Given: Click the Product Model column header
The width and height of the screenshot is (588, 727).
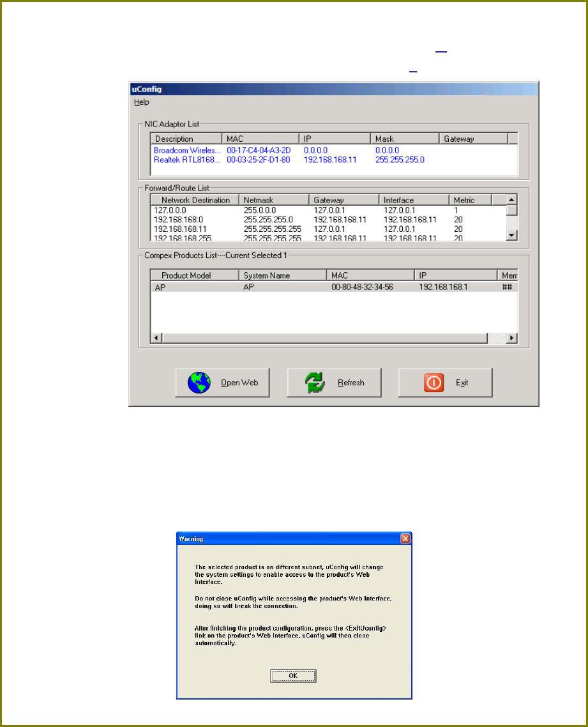Looking at the screenshot, I should 195,275.
